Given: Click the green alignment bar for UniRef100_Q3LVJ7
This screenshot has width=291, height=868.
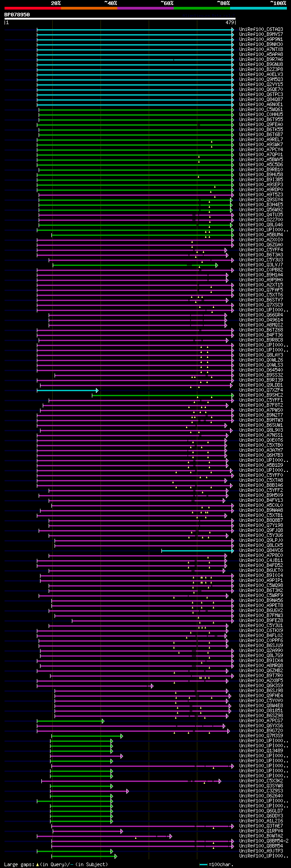Looking at the screenshot, I should coord(135,265).
